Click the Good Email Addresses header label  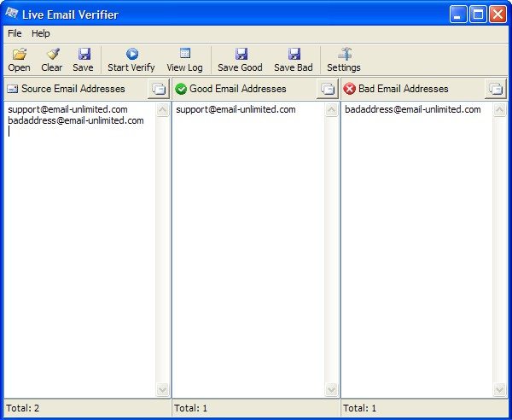238,89
